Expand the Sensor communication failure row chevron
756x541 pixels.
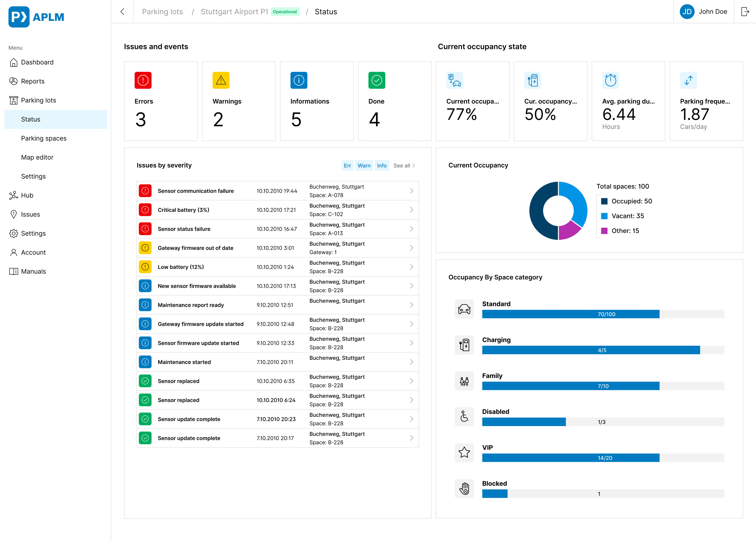[x=411, y=191]
